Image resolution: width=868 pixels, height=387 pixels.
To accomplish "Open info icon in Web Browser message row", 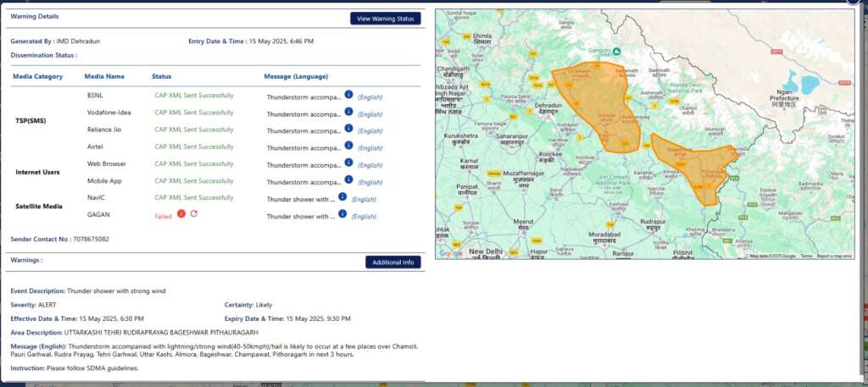I will point(348,163).
